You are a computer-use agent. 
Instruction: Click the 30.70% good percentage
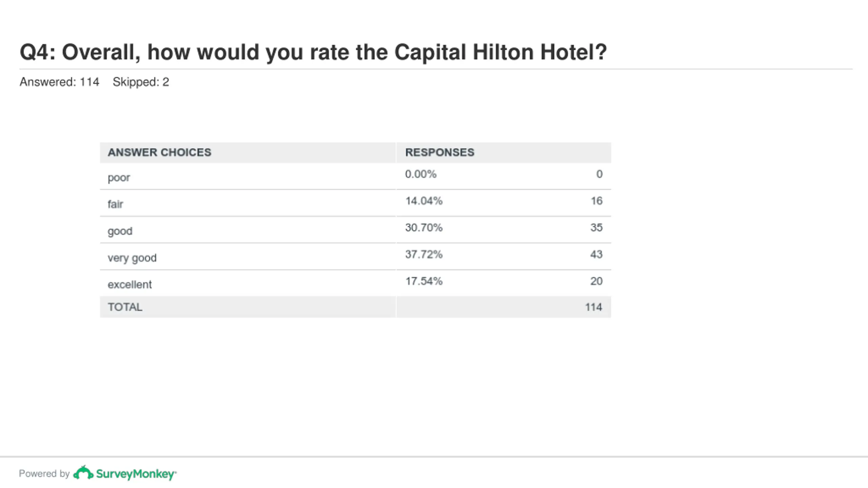424,228
